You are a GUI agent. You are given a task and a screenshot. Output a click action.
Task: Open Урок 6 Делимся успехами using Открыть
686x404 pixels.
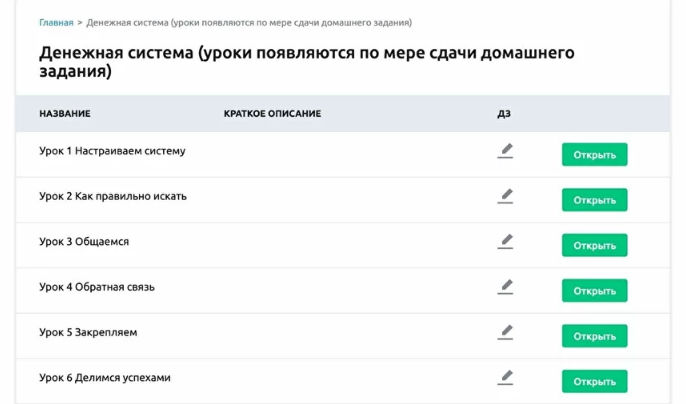pos(594,381)
